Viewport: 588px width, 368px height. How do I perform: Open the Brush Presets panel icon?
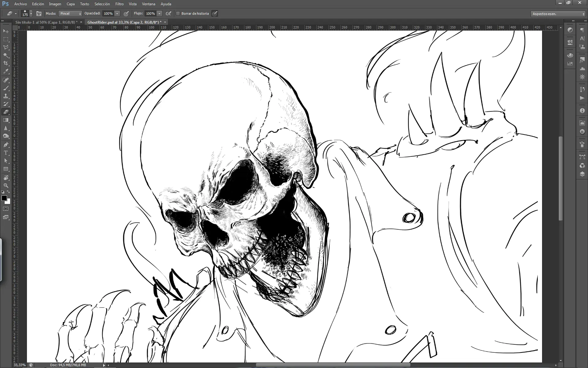point(582,144)
